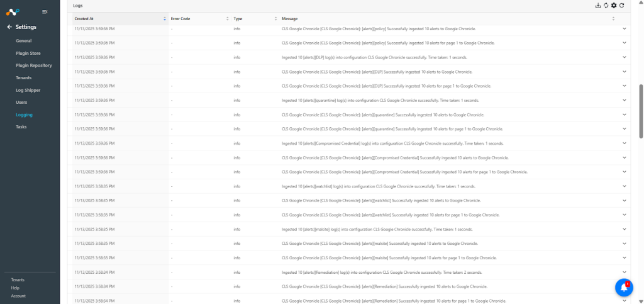Viewport: 644px width, 304px height.
Task: Expand the 'Ingested 10 [alerts][quarantine] log(s)' row
Action: (625, 100)
